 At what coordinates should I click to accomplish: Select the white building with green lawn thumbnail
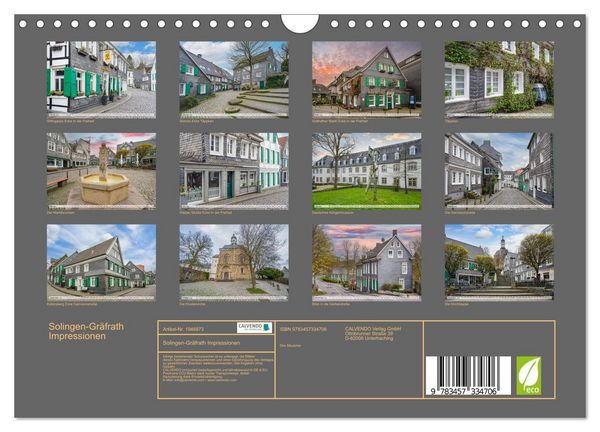[367, 171]
